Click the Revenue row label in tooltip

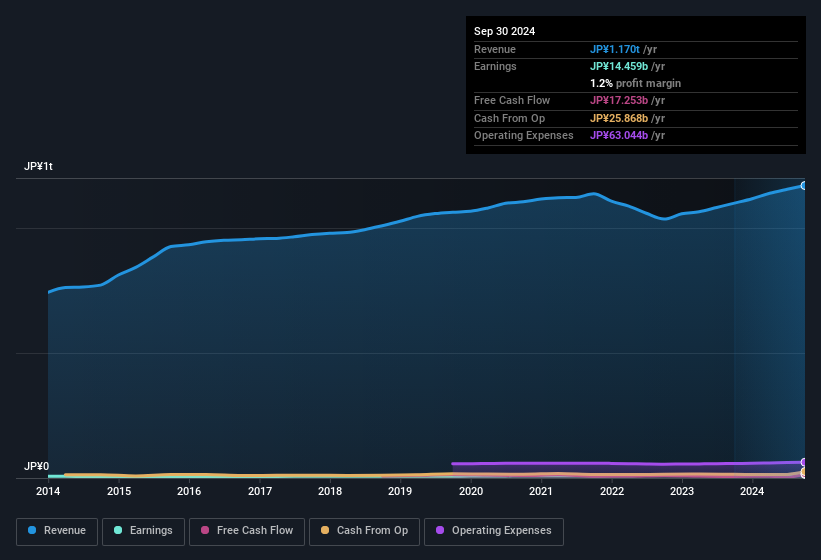coord(495,49)
